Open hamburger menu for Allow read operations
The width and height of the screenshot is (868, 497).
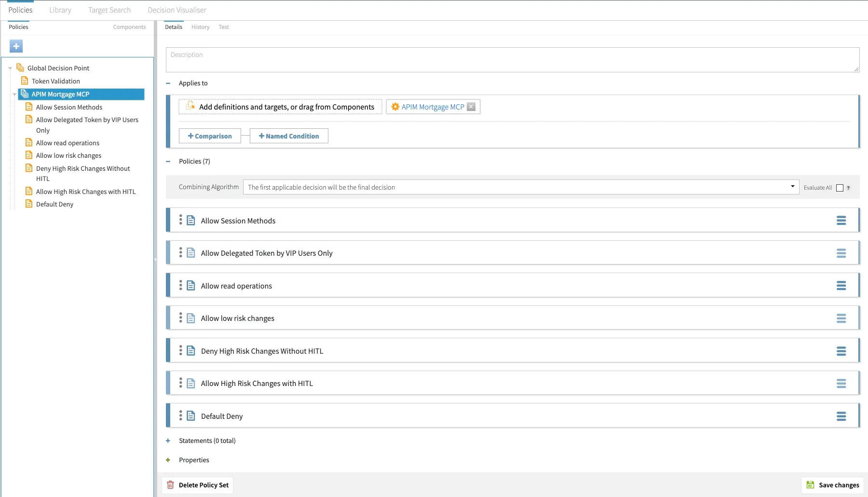[841, 286]
